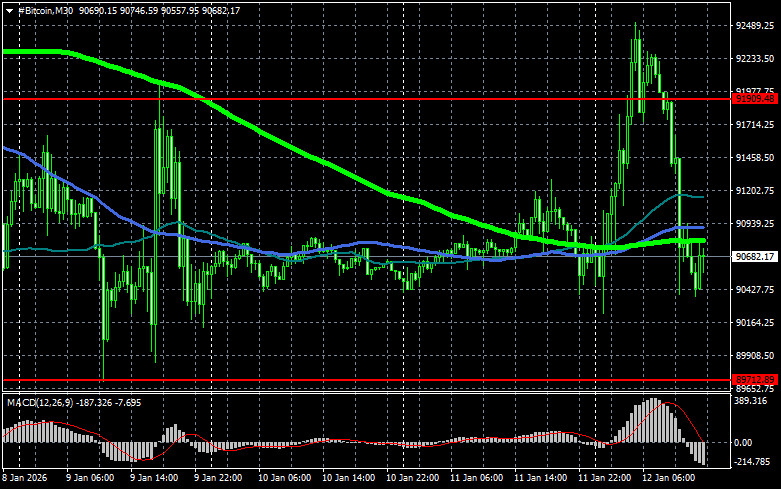Click the 12 Jan 06:00 time axis label
This screenshot has height=489, width=781.
(x=668, y=478)
